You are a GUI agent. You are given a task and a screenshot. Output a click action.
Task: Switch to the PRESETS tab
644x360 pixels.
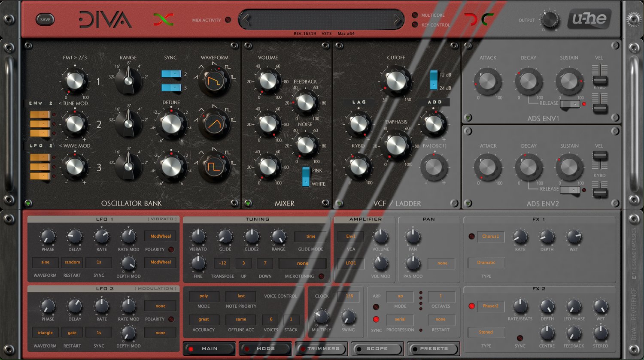(x=433, y=348)
